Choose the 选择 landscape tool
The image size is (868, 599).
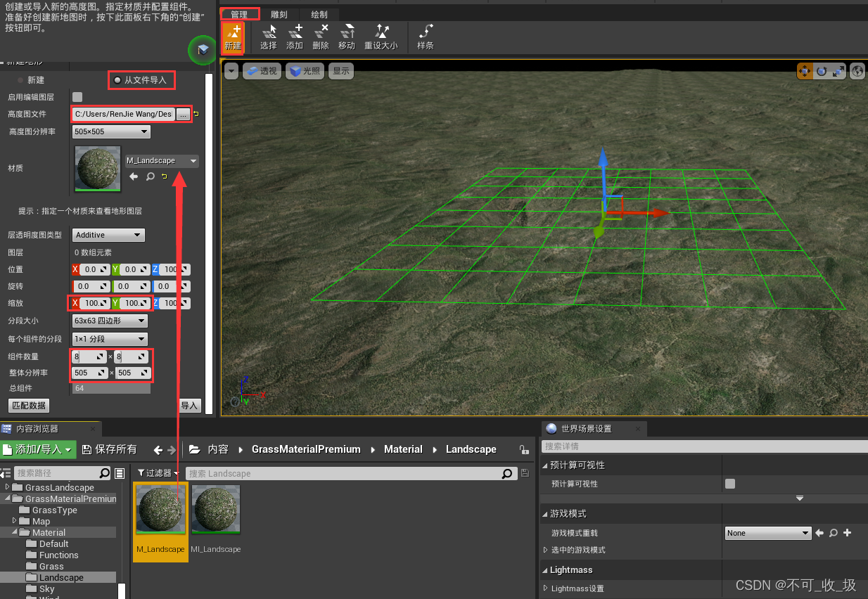click(x=269, y=38)
